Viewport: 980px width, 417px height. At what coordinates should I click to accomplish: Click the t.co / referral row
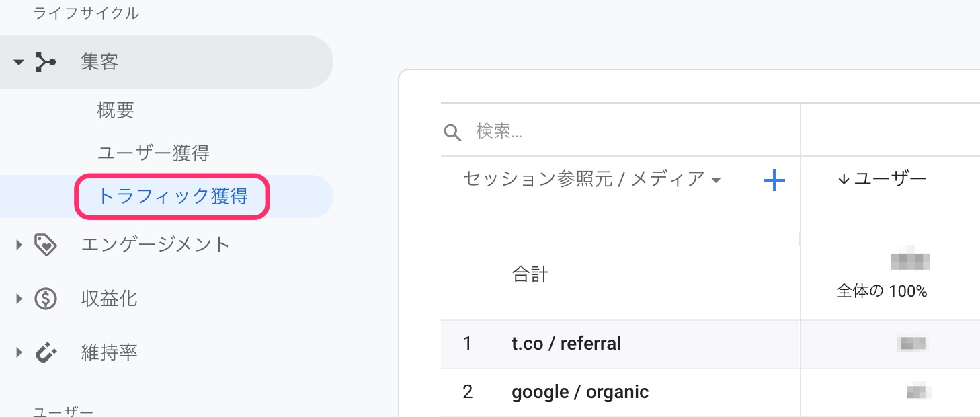coord(566,344)
